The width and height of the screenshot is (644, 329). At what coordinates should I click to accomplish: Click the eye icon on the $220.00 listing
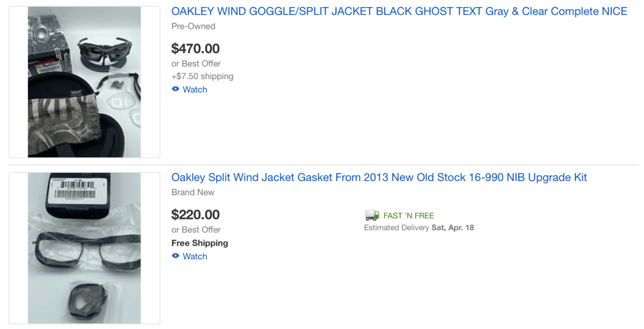click(175, 256)
